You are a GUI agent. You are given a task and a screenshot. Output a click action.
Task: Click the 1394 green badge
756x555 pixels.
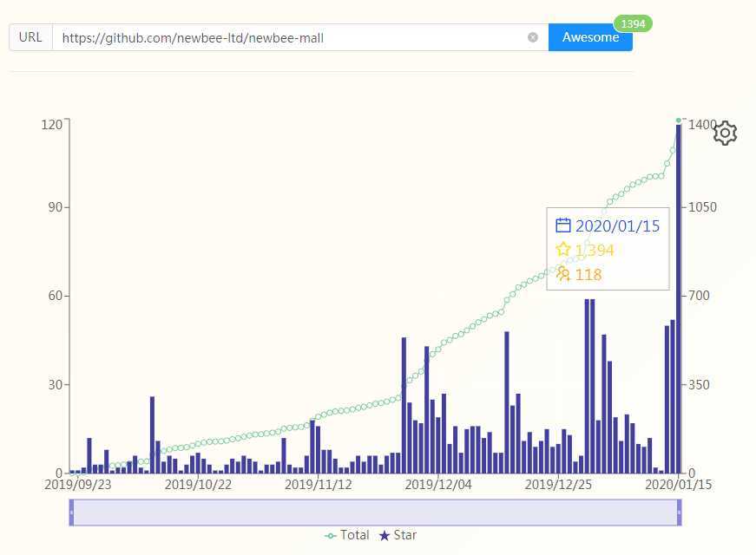click(x=633, y=23)
